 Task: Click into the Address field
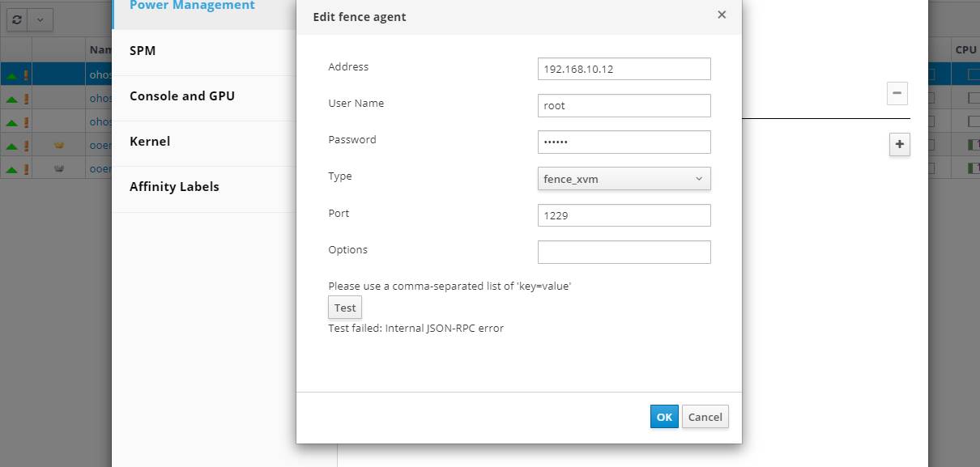pos(624,69)
